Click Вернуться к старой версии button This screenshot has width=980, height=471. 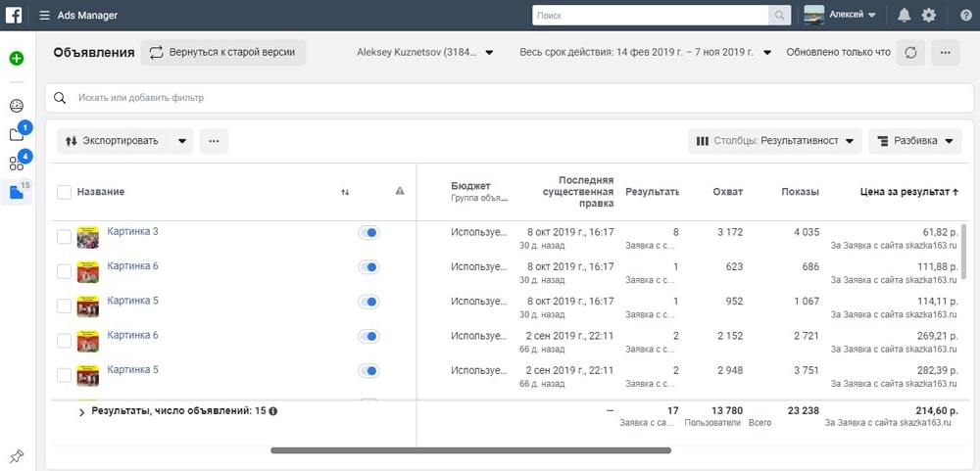[x=223, y=53]
